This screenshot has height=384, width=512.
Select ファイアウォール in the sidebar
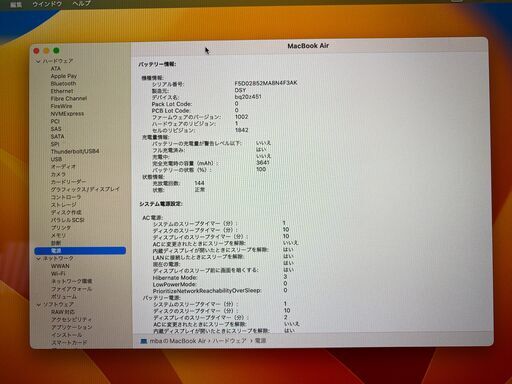pos(71,289)
